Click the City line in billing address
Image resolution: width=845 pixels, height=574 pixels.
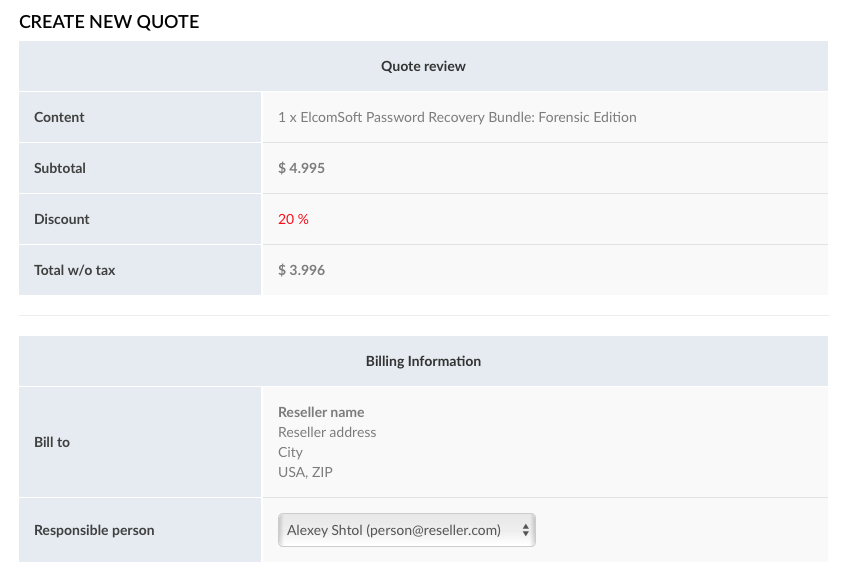pos(290,452)
